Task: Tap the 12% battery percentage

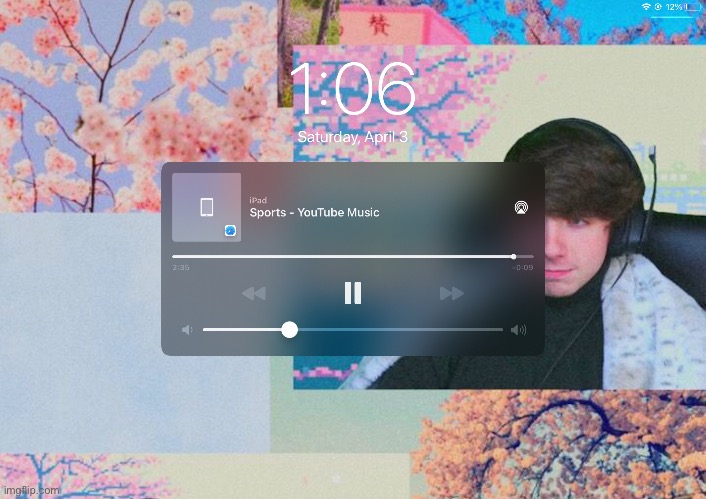Action: [x=674, y=7]
